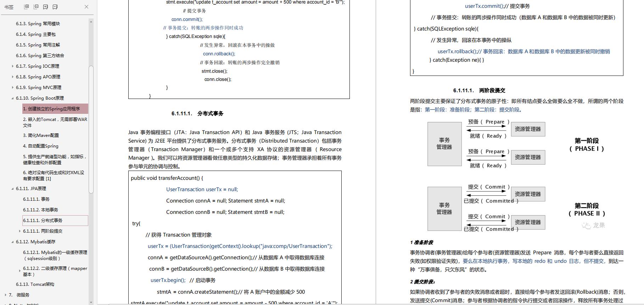Open bookmark 6.1.12.1. Mybatis的一级缓存原理
The width and height of the screenshot is (644, 305).
[x=55, y=255]
